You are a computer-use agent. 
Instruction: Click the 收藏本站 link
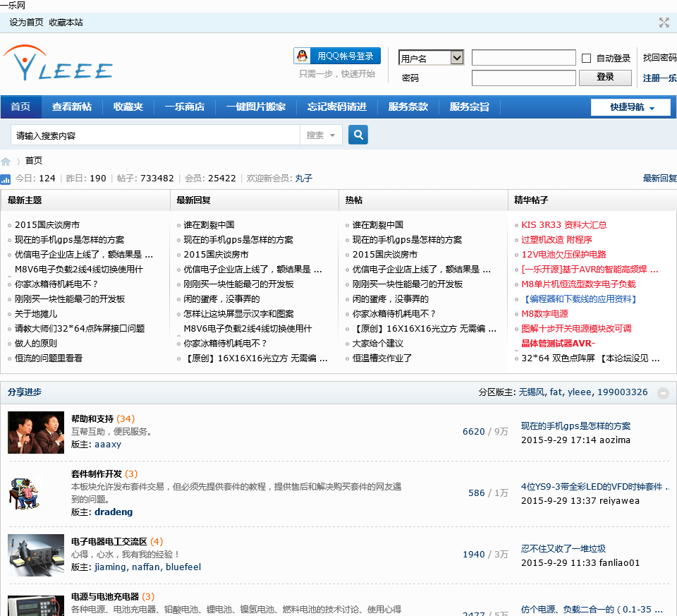66,23
